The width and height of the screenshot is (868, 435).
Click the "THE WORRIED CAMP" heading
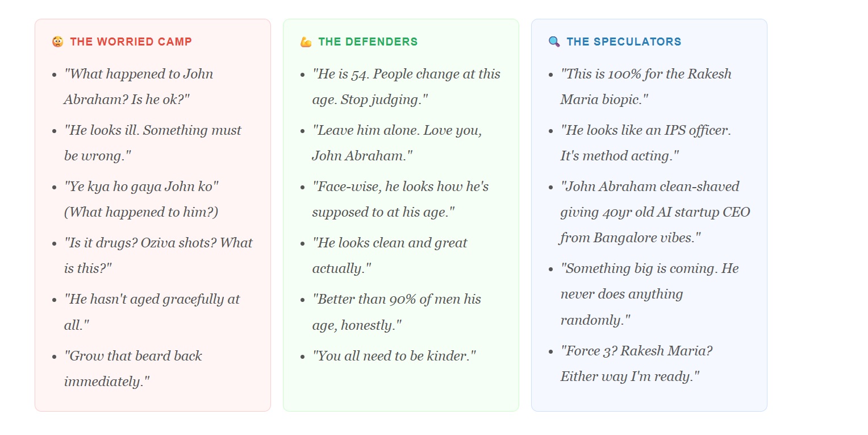tap(131, 42)
